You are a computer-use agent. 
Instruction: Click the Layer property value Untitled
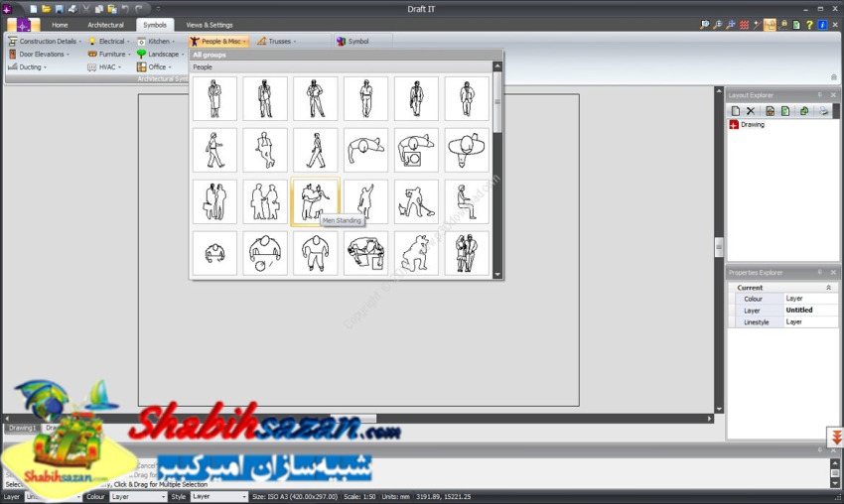(x=810, y=311)
